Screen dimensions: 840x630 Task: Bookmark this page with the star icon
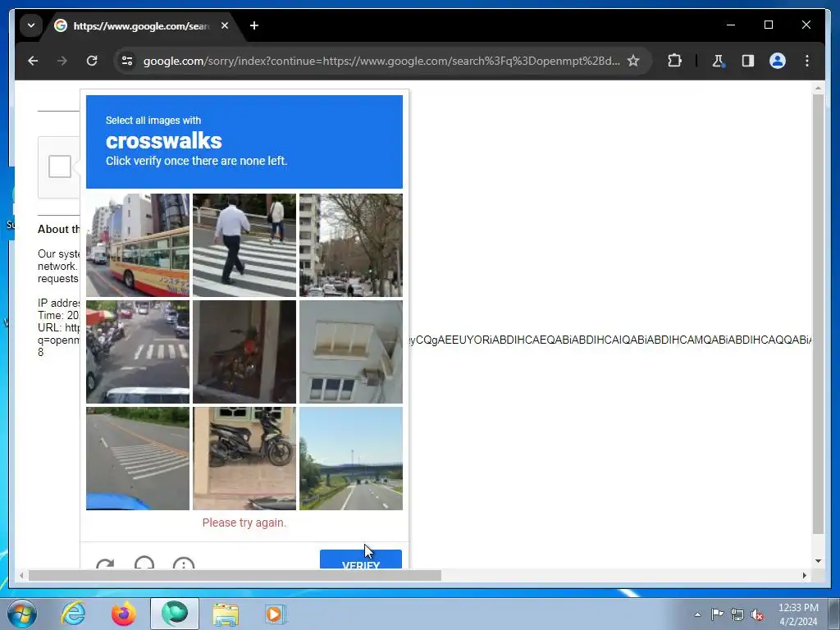pyautogui.click(x=633, y=61)
